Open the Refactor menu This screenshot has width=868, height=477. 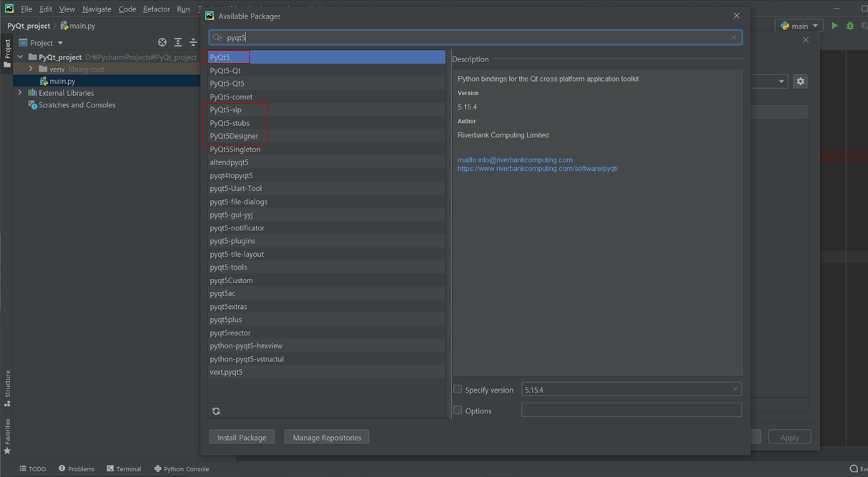tap(156, 9)
